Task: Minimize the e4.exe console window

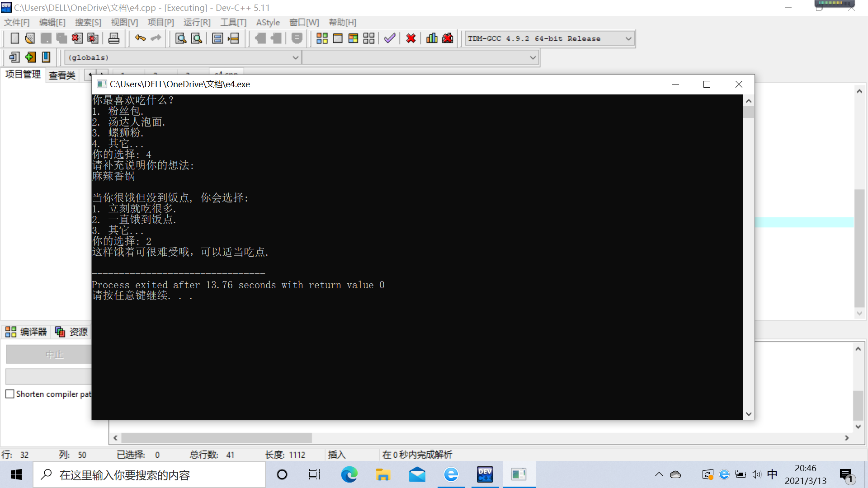Action: pyautogui.click(x=675, y=84)
